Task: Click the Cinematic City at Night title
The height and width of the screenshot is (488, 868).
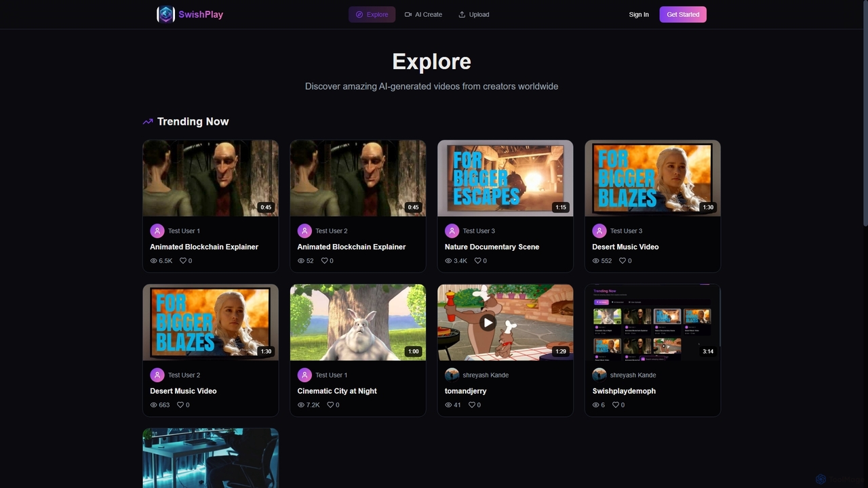Action: 337,391
